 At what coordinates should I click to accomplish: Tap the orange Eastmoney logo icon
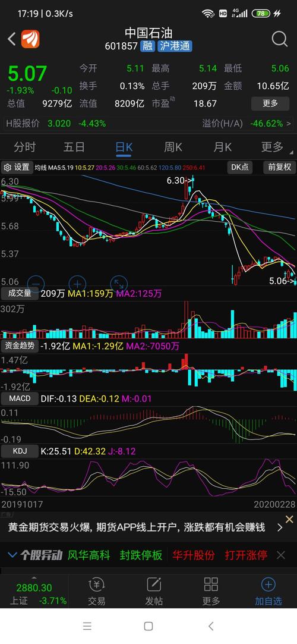(x=30, y=39)
